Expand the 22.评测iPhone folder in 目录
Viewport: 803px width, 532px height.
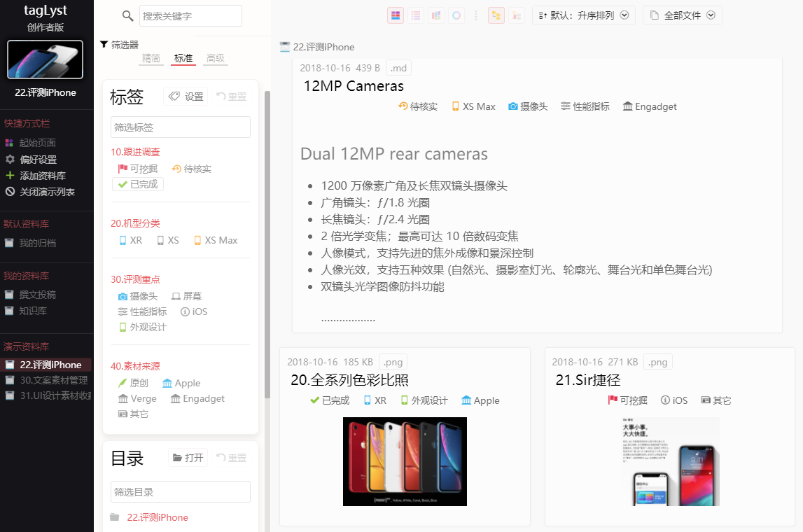(x=115, y=517)
